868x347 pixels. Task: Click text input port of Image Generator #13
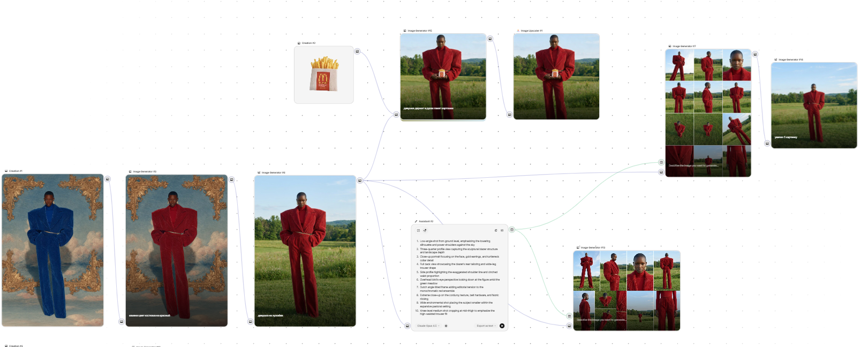tap(569, 316)
